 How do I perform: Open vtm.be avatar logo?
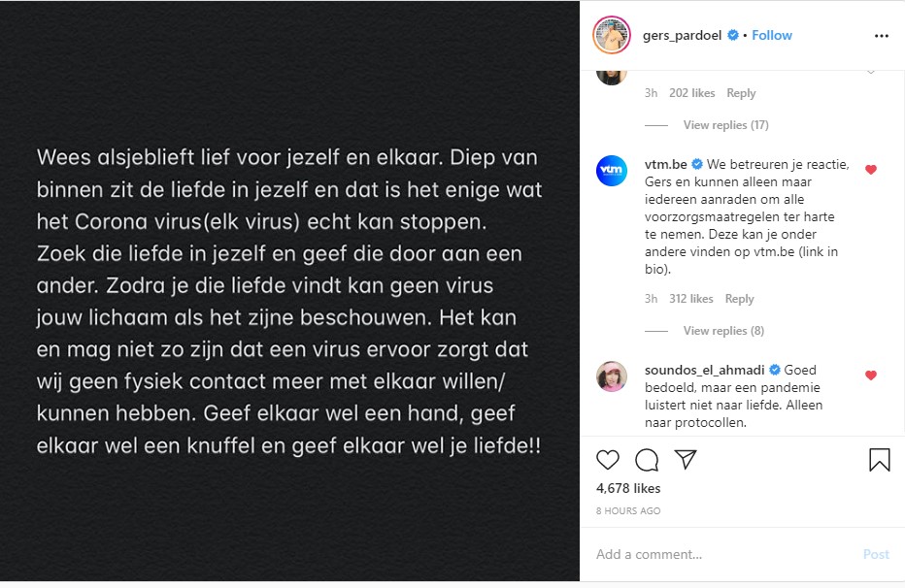(612, 171)
